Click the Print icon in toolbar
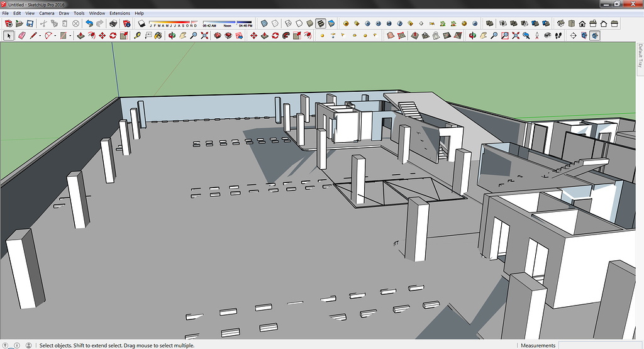The height and width of the screenshot is (349, 644). (113, 23)
